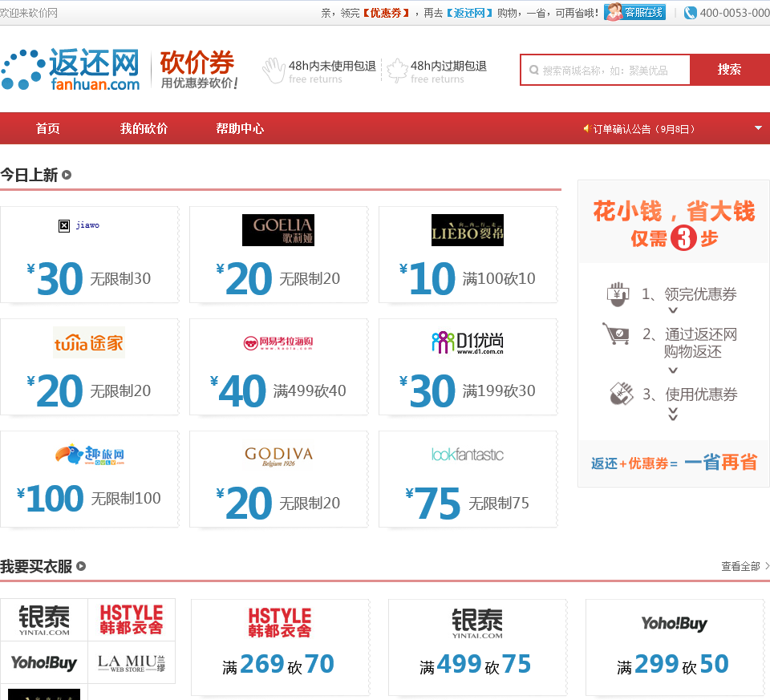Open the ¥100 无限制100 coupon card

(x=89, y=479)
